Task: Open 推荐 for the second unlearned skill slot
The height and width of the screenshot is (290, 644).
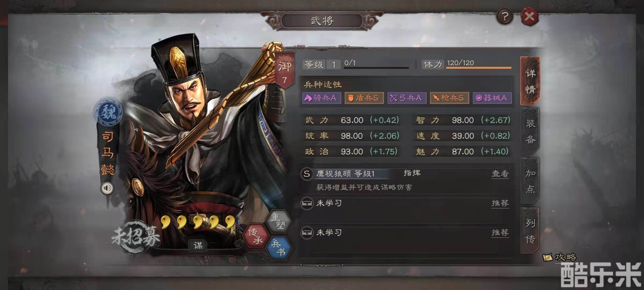Action: pos(500,232)
